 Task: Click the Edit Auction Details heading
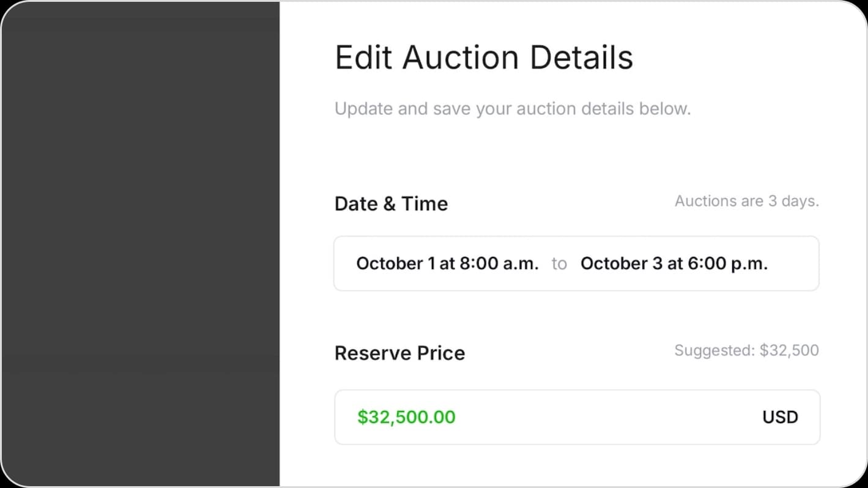click(484, 57)
